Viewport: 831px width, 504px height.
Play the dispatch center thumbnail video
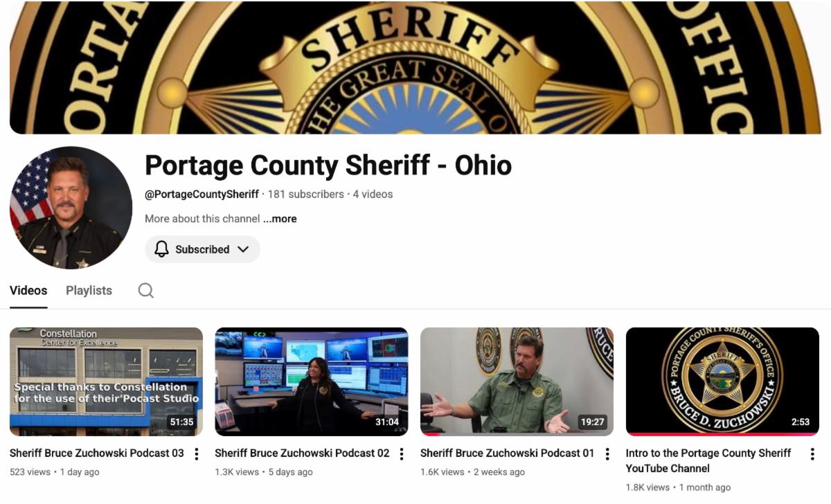[312, 381]
